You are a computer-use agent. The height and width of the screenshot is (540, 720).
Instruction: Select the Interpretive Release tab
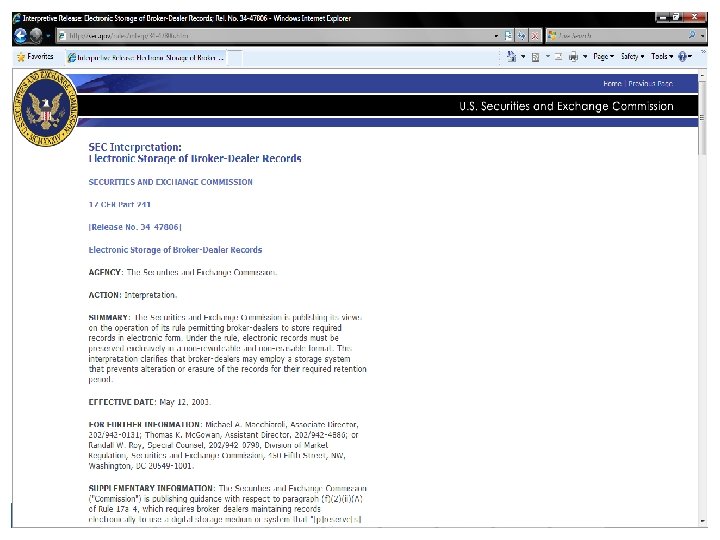point(146,57)
